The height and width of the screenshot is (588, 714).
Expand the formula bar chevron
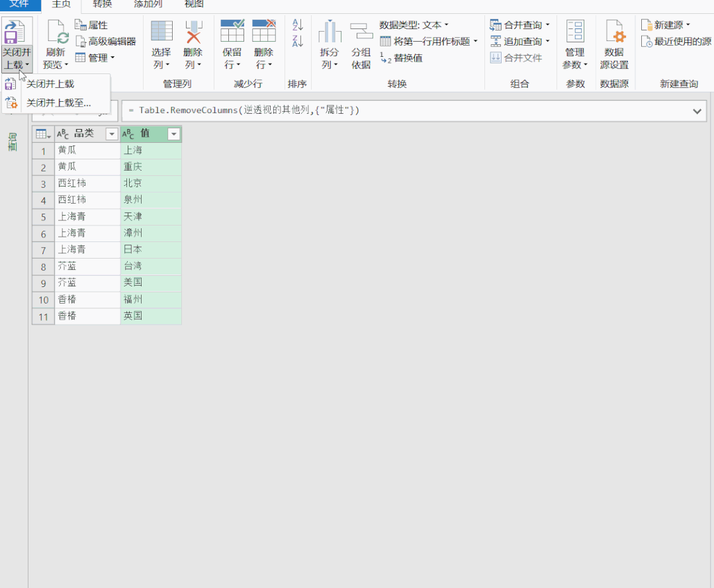click(697, 111)
